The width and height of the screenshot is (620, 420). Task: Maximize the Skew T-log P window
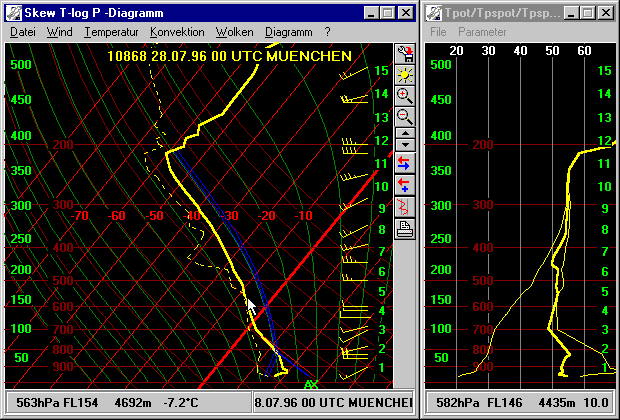388,13
